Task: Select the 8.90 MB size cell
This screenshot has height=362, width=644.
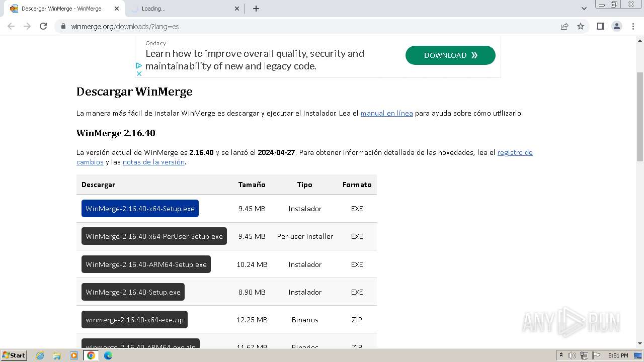Action: coord(252,292)
